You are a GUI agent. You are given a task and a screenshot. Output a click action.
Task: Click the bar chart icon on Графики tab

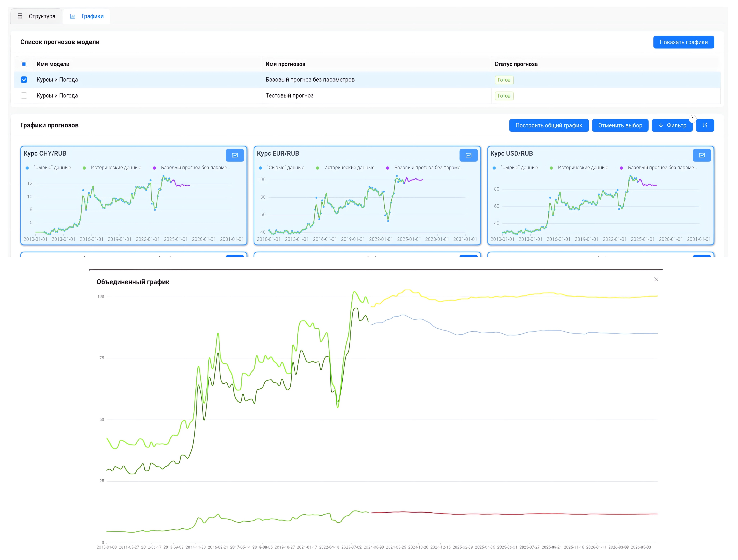[x=72, y=16]
